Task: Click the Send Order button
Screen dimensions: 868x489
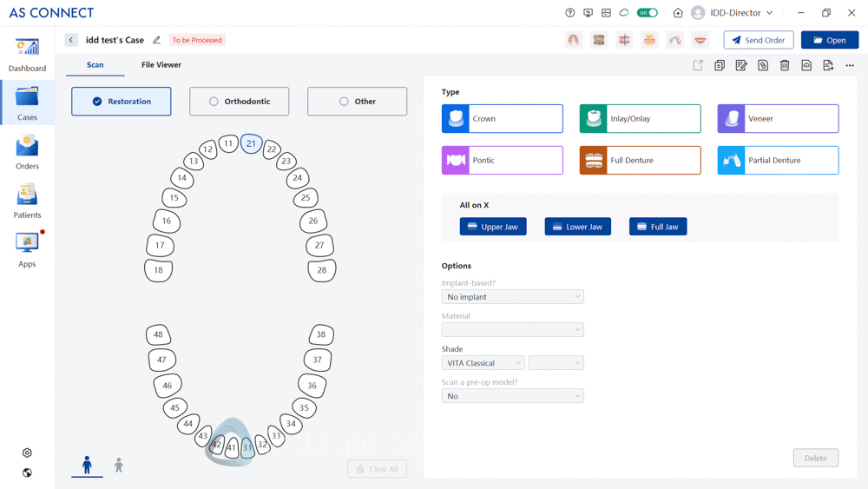Action: pos(759,40)
